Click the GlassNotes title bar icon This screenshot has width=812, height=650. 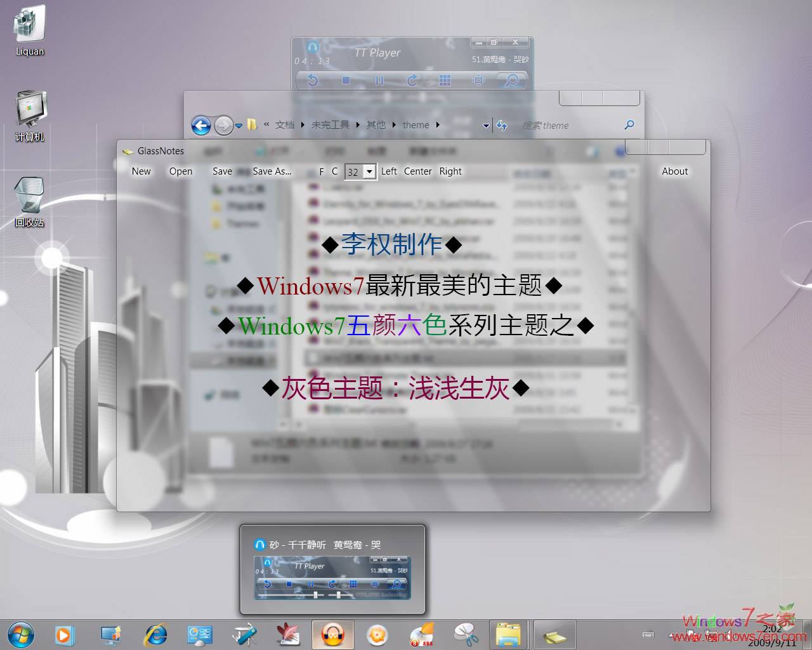click(128, 151)
